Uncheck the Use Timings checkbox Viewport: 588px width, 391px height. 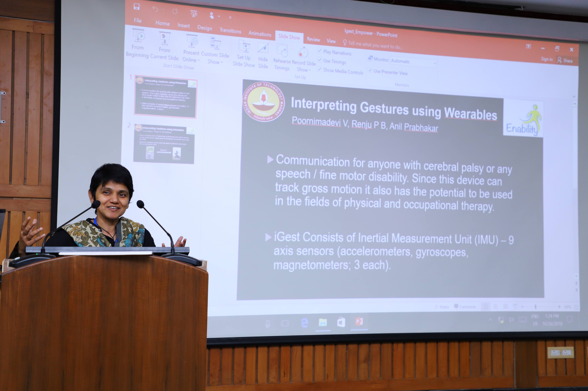(x=319, y=60)
